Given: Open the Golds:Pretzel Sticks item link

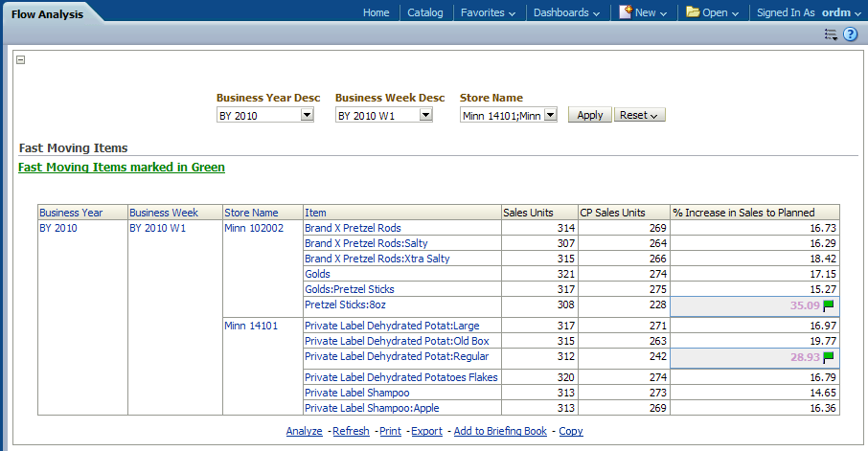Looking at the screenshot, I should 349,289.
